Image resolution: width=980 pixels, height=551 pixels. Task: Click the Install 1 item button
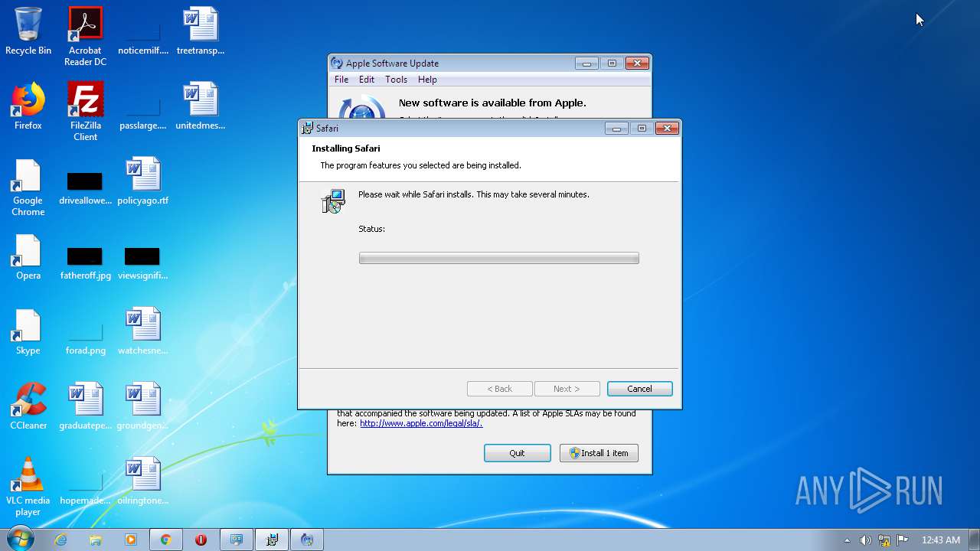(599, 453)
